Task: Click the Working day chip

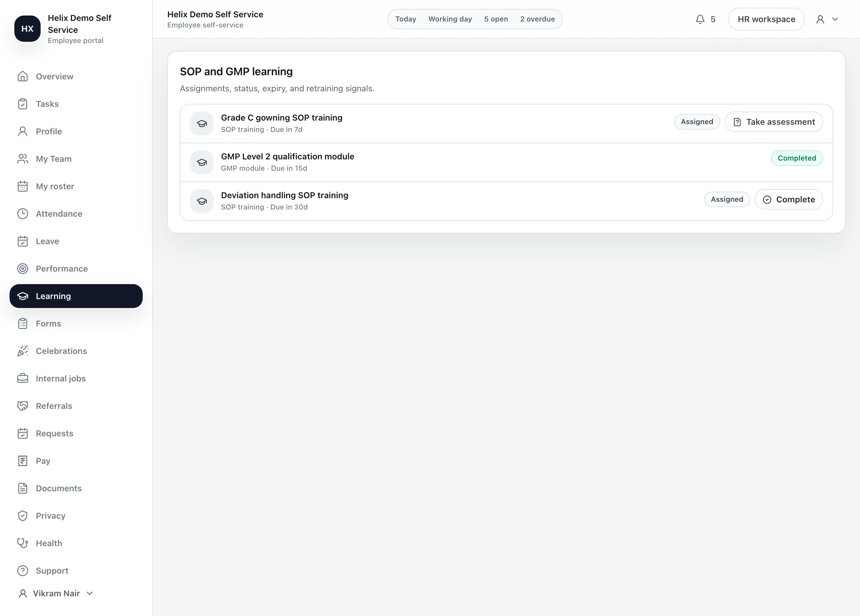Action: (450, 19)
